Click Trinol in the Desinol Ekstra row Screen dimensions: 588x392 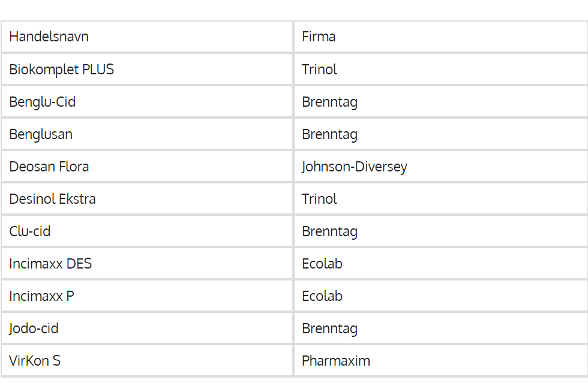tap(319, 198)
